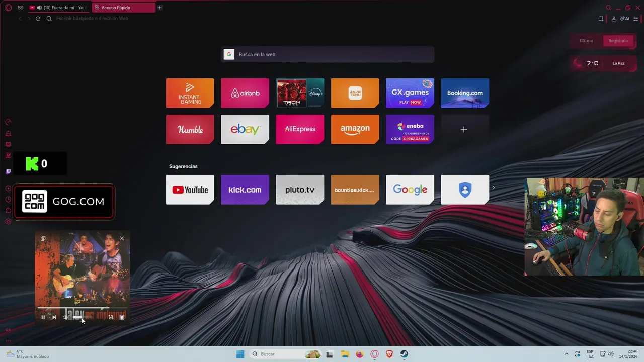Viewport: 644px width, 362px height.
Task: Take a snapshot with capture icon
Action: [601, 19]
